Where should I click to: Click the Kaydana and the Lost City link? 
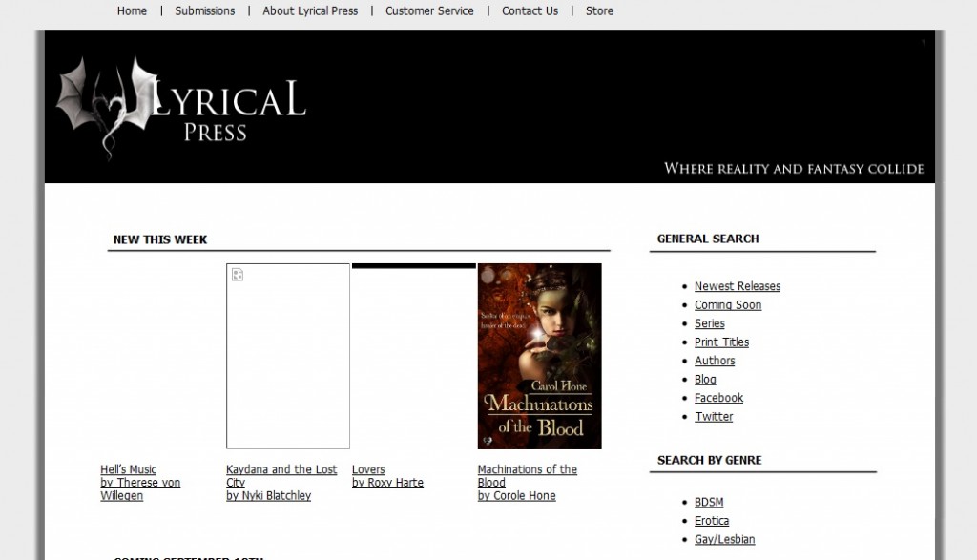tap(281, 476)
